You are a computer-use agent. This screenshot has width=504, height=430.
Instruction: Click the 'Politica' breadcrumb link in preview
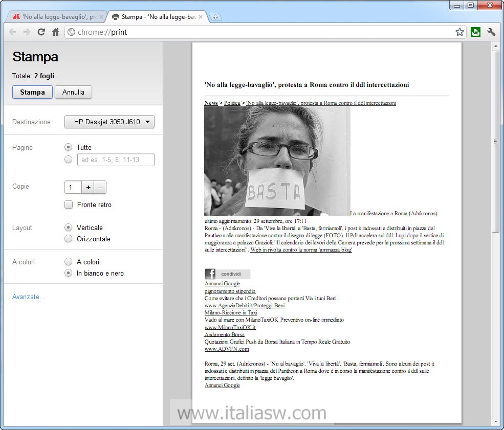232,103
